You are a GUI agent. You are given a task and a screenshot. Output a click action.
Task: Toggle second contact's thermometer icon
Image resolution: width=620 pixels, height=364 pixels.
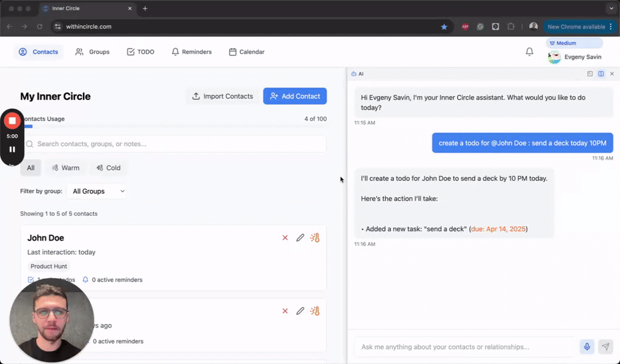315,311
